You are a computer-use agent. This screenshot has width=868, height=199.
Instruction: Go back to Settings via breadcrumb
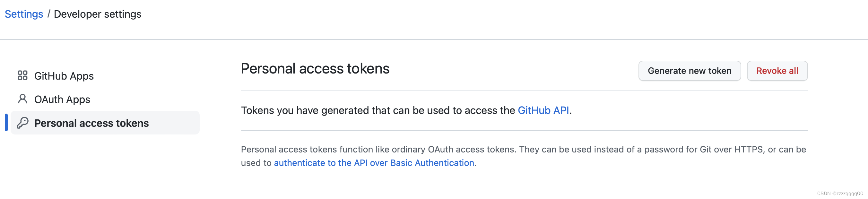pos(24,14)
